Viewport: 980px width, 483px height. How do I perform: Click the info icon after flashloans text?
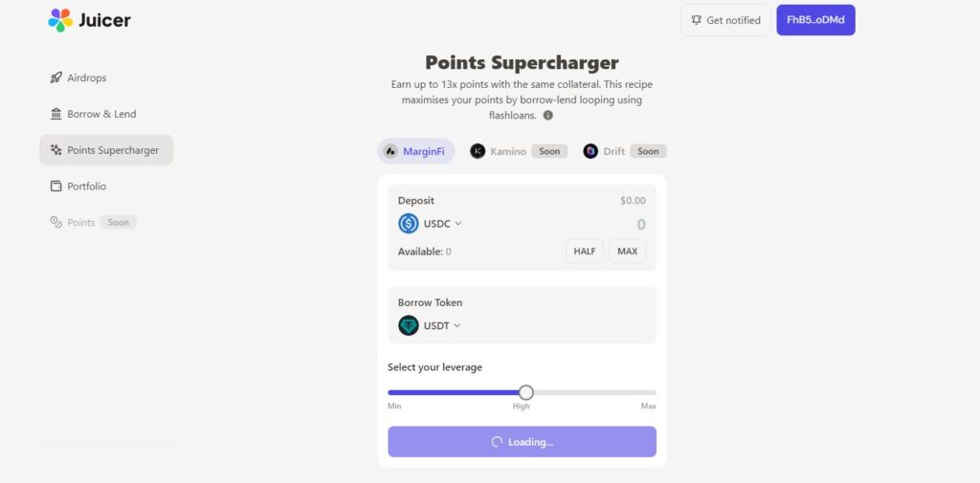(548, 115)
